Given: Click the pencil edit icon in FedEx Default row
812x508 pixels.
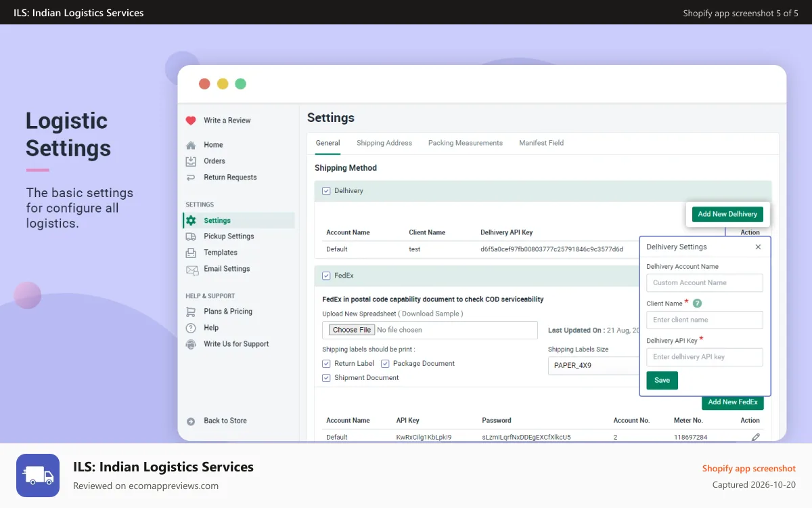Looking at the screenshot, I should click(x=756, y=437).
